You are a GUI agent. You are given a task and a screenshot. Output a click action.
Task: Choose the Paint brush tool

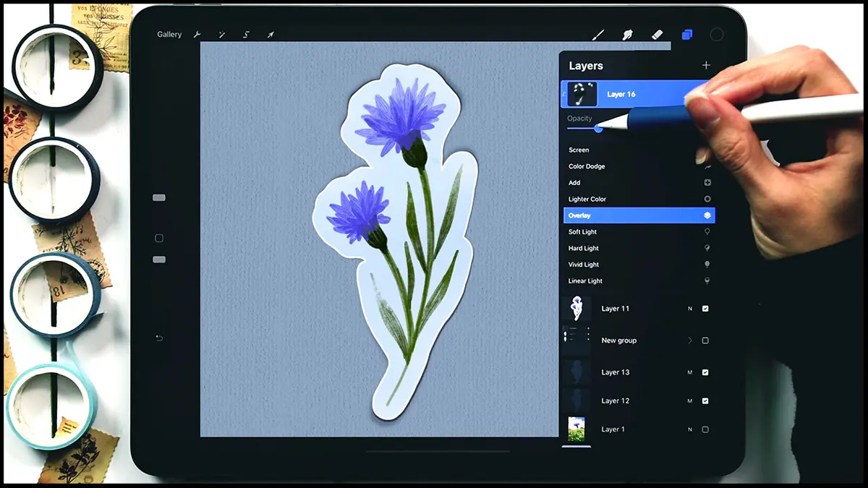coord(598,35)
